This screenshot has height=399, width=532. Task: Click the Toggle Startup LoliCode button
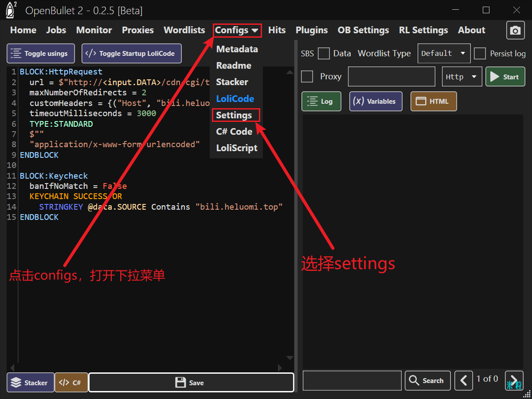pos(131,54)
